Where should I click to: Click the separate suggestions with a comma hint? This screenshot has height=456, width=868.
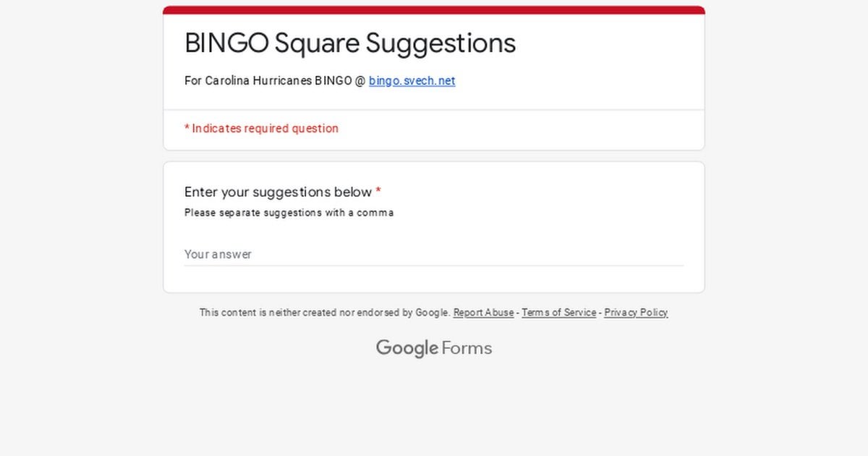(289, 213)
